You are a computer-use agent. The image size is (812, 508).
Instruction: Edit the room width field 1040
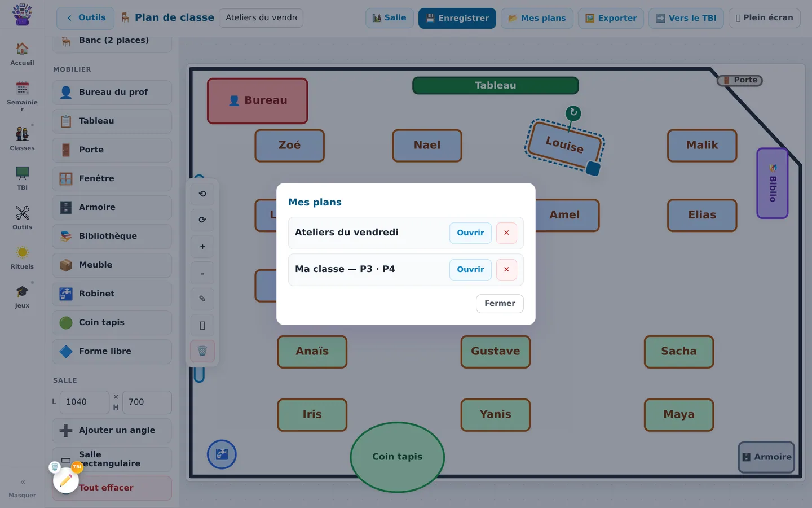84,402
